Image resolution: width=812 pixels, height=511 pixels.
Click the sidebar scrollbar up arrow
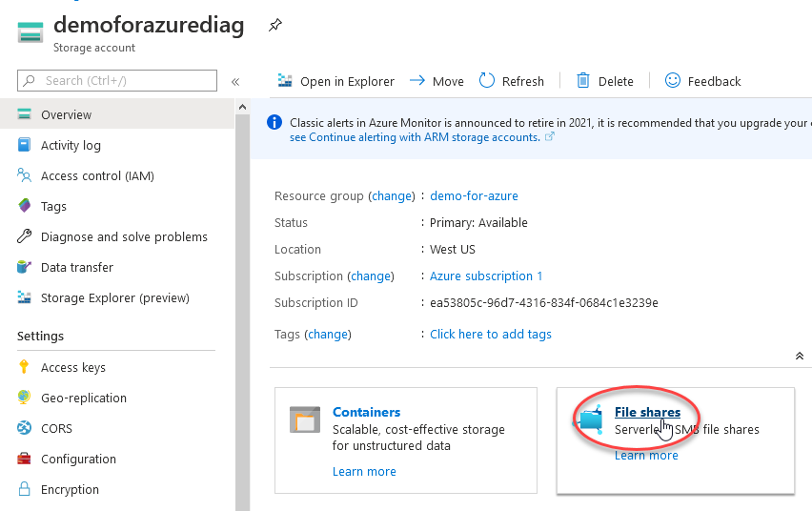(x=242, y=107)
